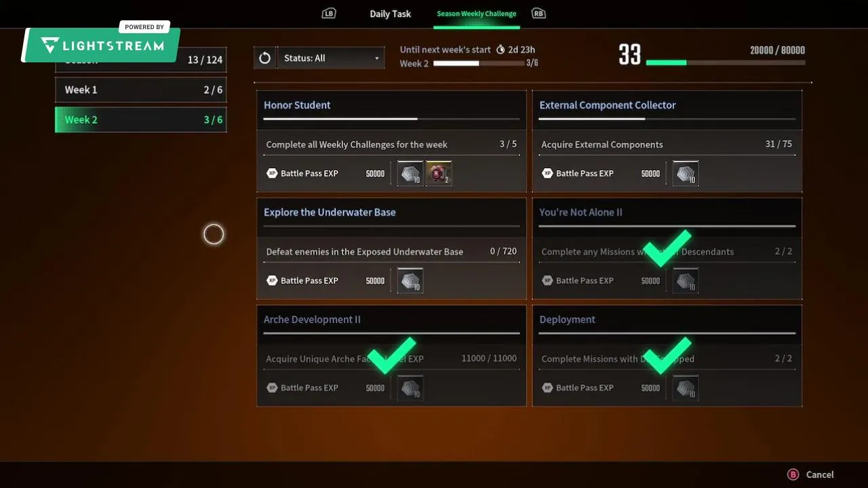Open the Explore the Underwater Base challenge card
The image size is (868, 488).
click(391, 249)
